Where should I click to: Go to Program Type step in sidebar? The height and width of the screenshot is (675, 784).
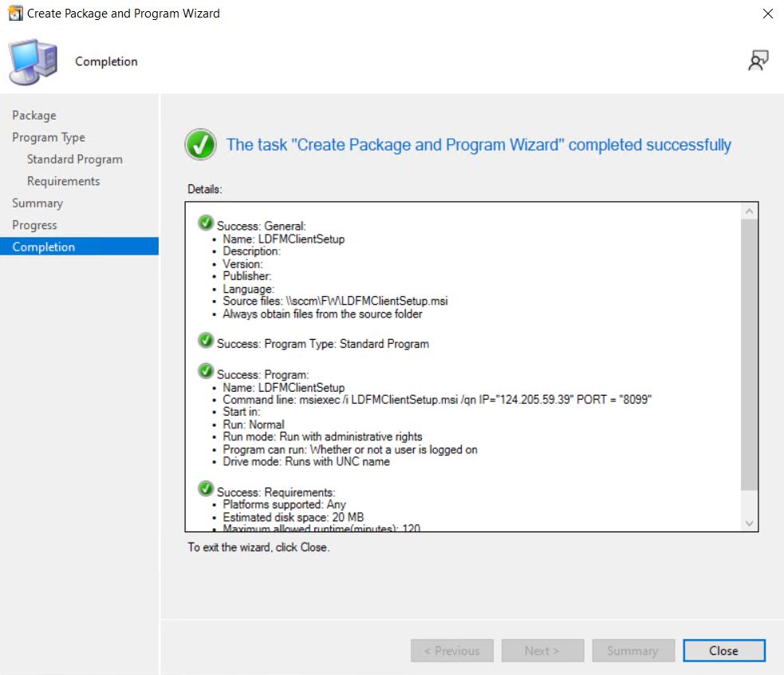click(49, 137)
